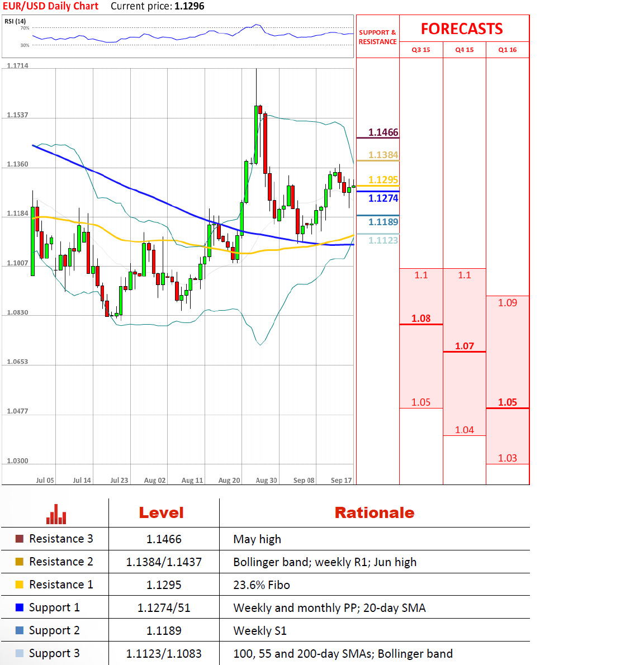Screen dimensions: 644x665
Task: Click the Aug 20 date axis label
Action: tap(229, 480)
